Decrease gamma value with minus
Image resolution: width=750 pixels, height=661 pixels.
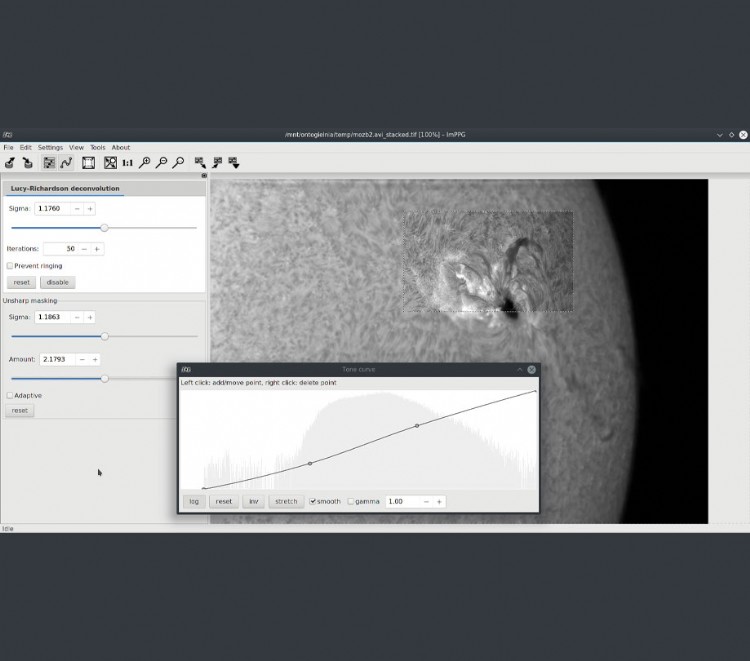click(426, 501)
